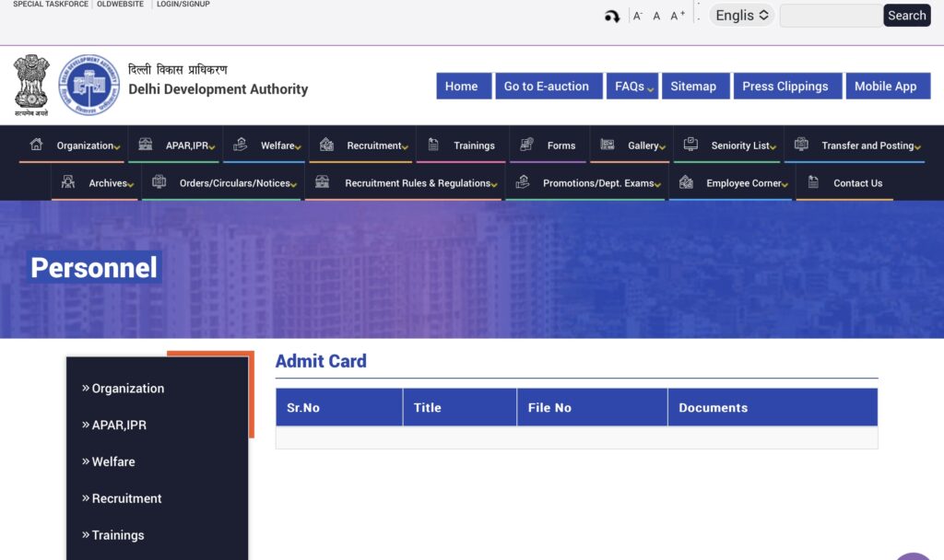944x560 pixels.
Task: Click the Title column header
Action: click(x=460, y=407)
